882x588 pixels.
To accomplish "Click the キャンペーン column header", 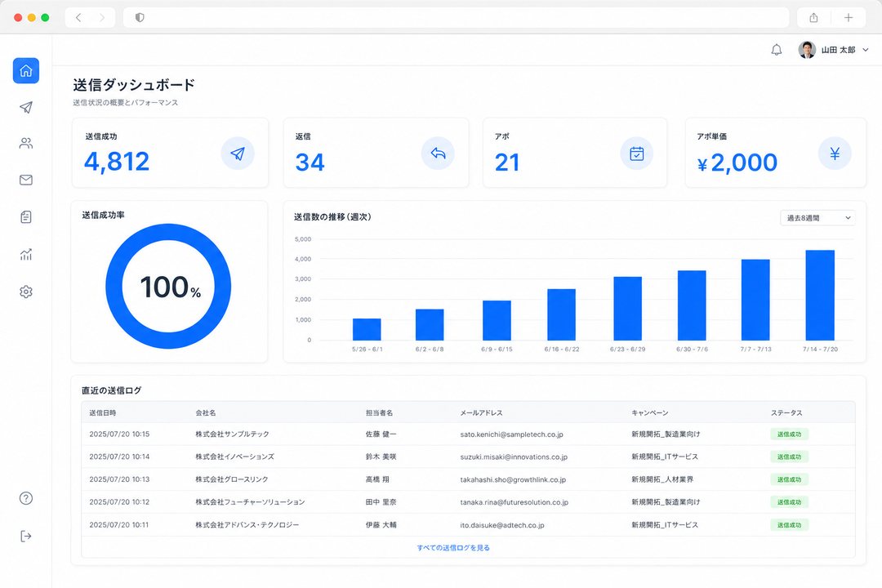I will coord(650,413).
